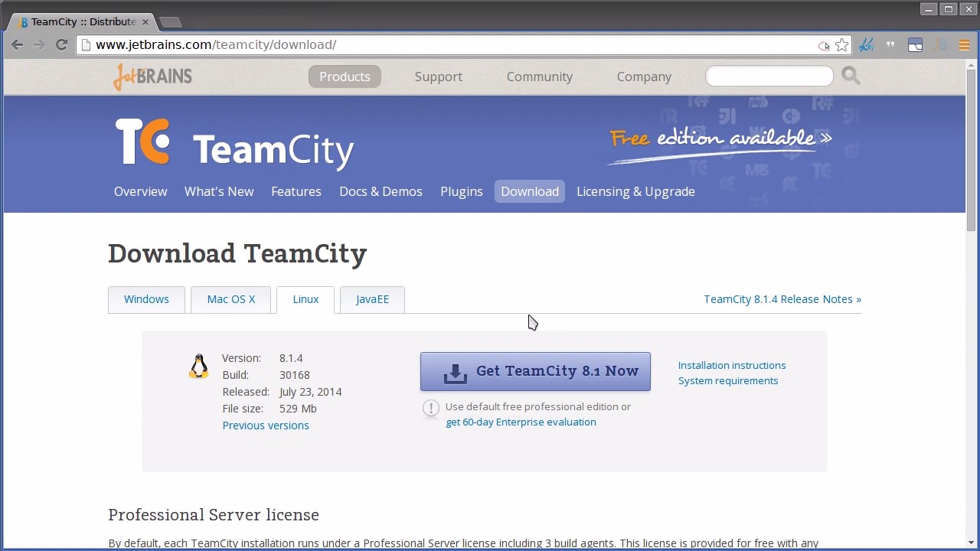Click the JetBrains logo
Image resolution: width=980 pixels, height=551 pixels.
pos(152,77)
